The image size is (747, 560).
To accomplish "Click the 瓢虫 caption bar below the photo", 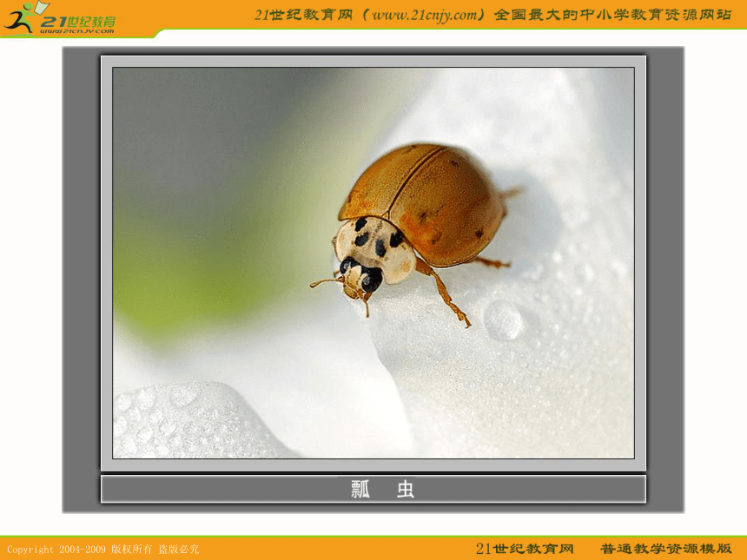I will (x=373, y=489).
